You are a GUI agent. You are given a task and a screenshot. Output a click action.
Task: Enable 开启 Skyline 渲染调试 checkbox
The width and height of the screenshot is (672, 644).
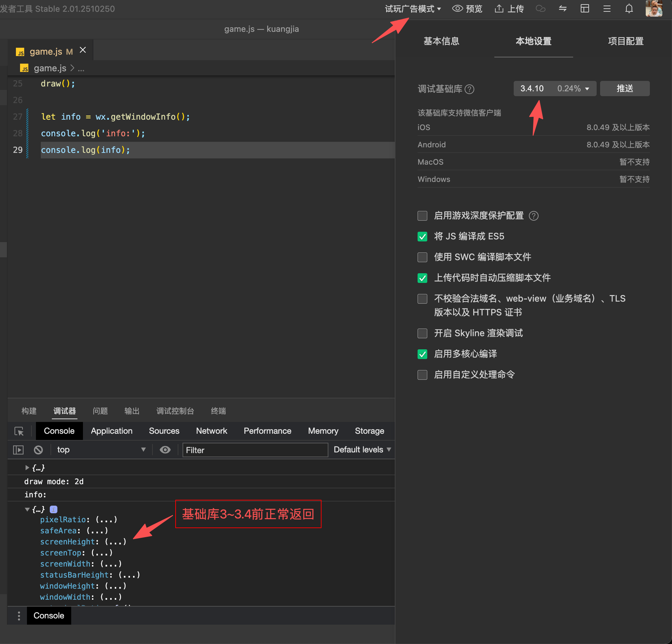[422, 333]
